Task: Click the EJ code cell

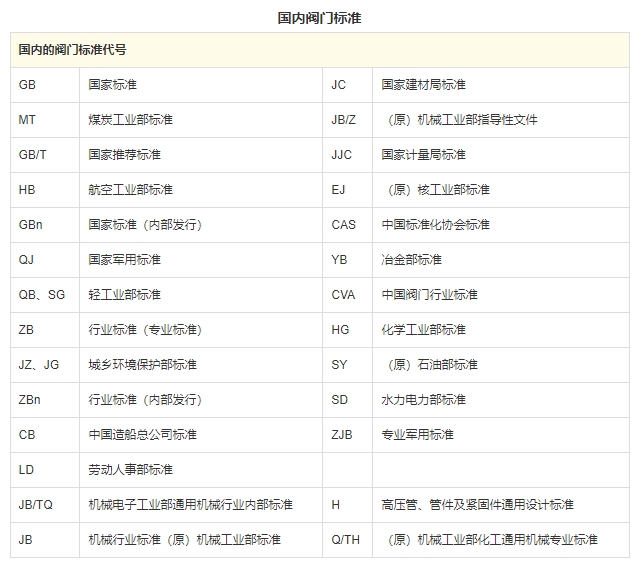Action: pyautogui.click(x=347, y=190)
